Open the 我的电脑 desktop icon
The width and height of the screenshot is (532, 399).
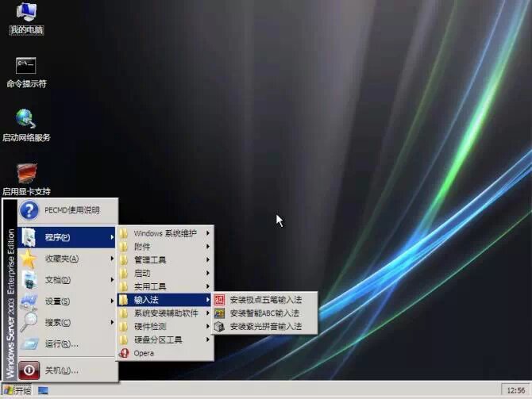click(26, 19)
